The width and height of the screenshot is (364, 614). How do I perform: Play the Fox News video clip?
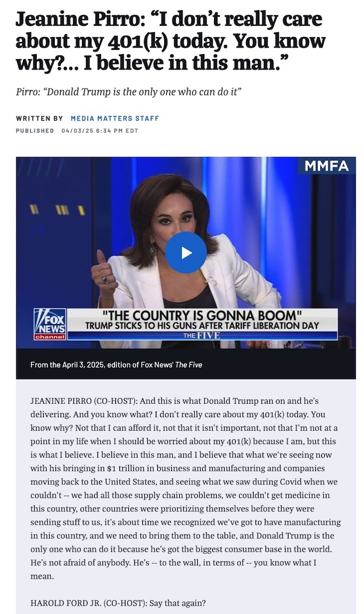(186, 252)
